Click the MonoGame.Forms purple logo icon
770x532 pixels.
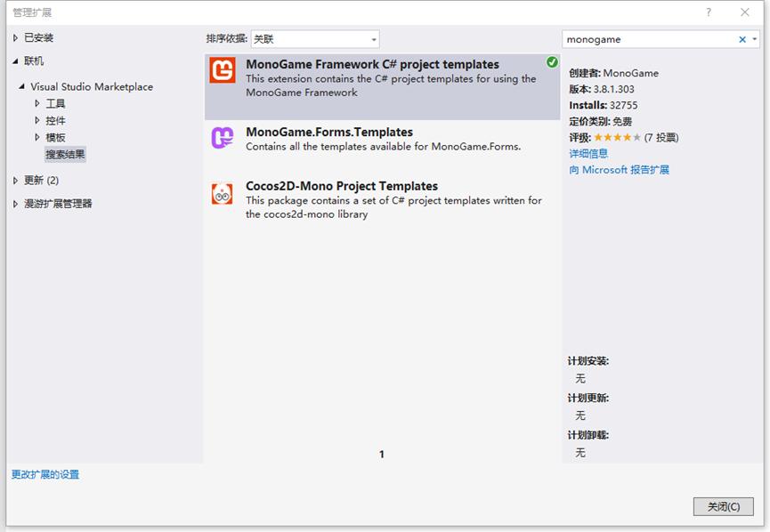222,138
